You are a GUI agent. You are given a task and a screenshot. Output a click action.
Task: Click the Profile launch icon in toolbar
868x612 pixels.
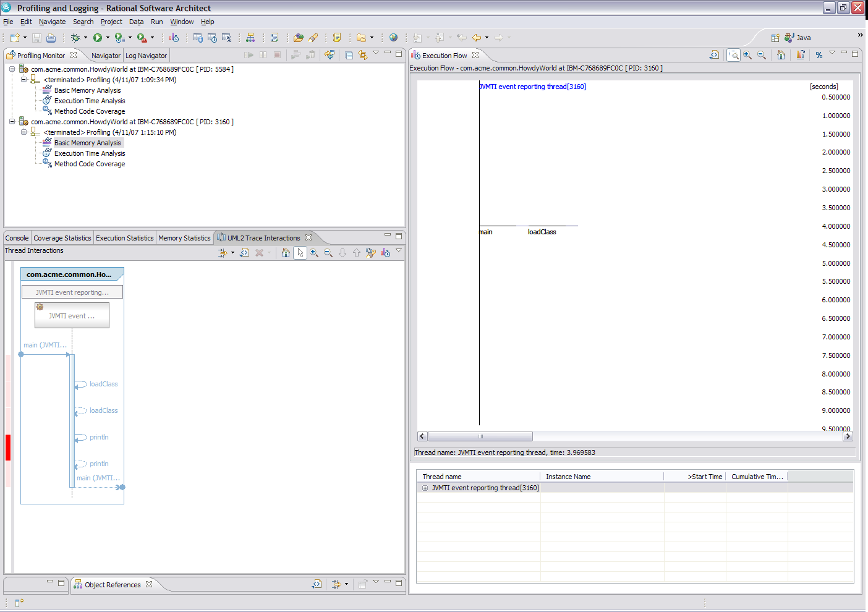[x=120, y=38]
